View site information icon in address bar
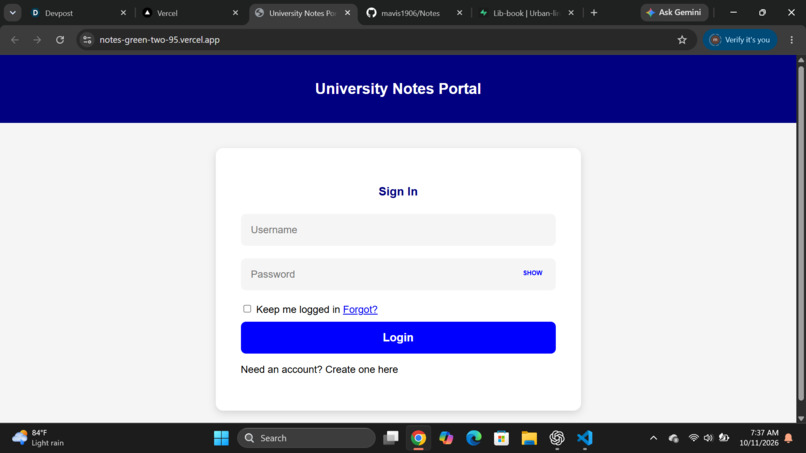The image size is (806, 453). pyautogui.click(x=87, y=40)
